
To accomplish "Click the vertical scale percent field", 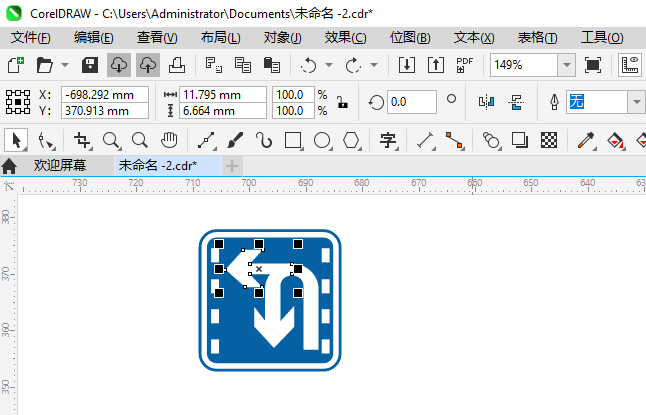I will click(x=293, y=111).
